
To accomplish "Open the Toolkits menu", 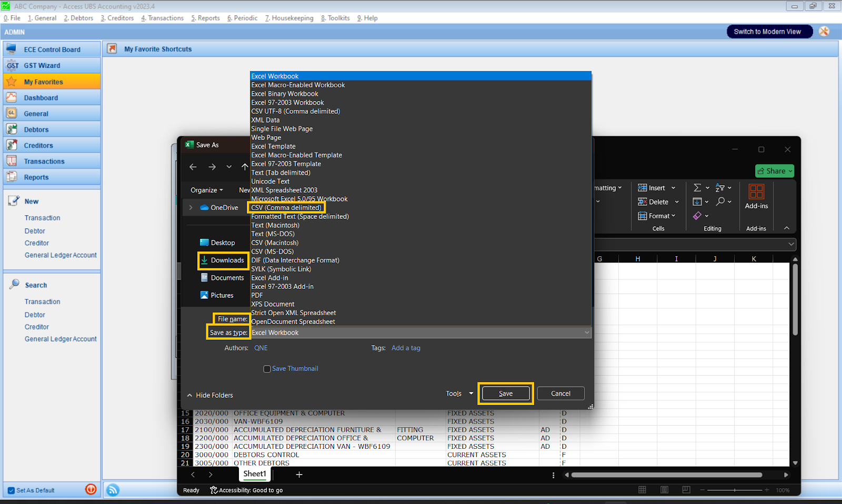I will click(x=335, y=18).
